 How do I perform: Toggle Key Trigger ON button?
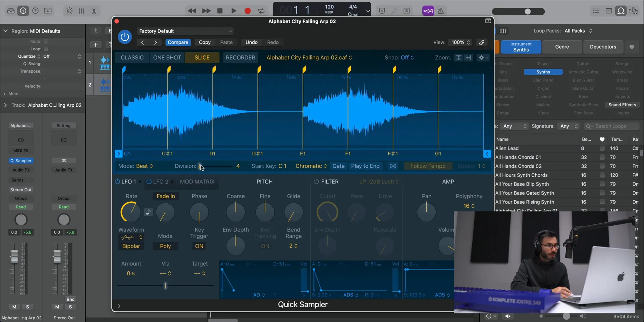(199, 246)
